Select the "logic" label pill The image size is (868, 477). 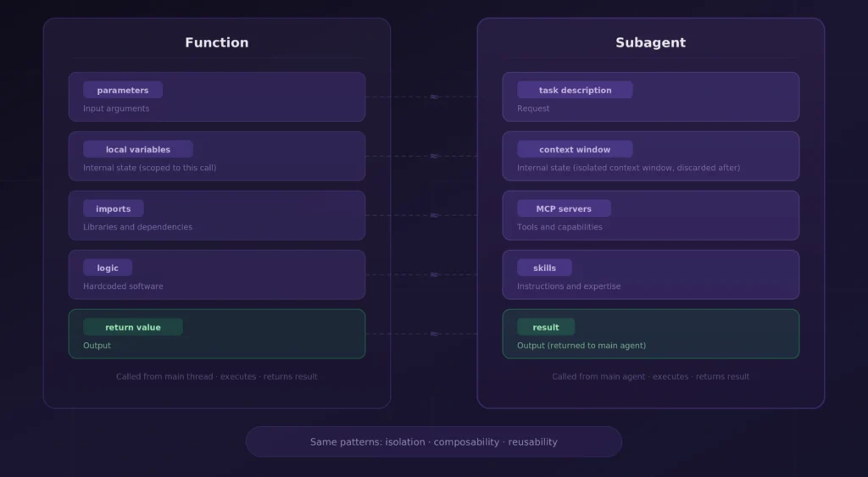[108, 268]
